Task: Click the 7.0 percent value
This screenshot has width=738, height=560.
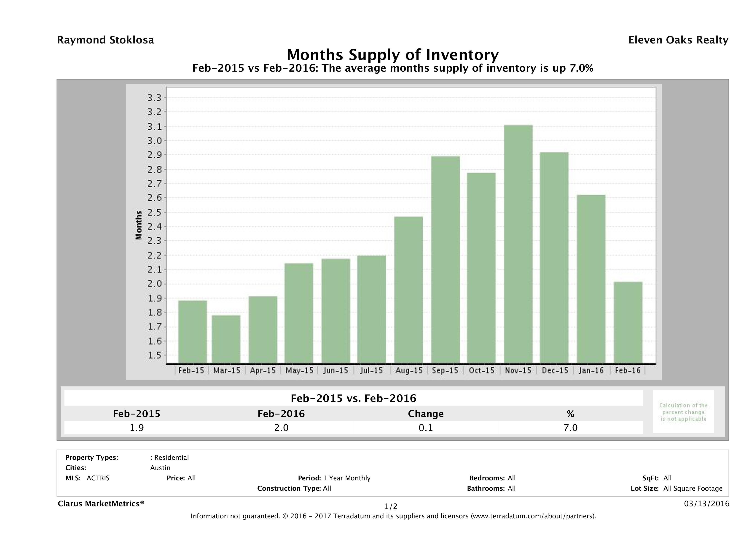Action: tap(570, 428)
